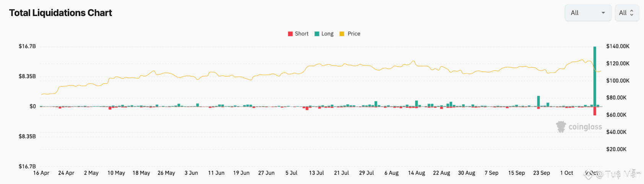Select the tallest green long liquidation bar
644x184 pixels.
pyautogui.click(x=595, y=76)
